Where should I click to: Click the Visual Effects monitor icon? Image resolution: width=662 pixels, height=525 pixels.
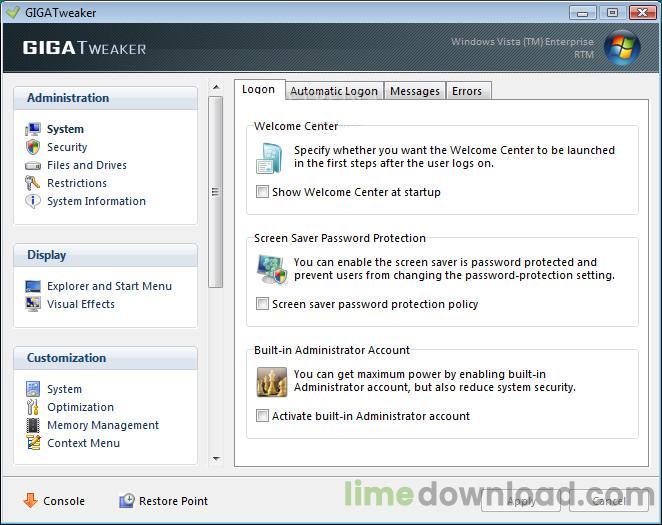(x=33, y=304)
